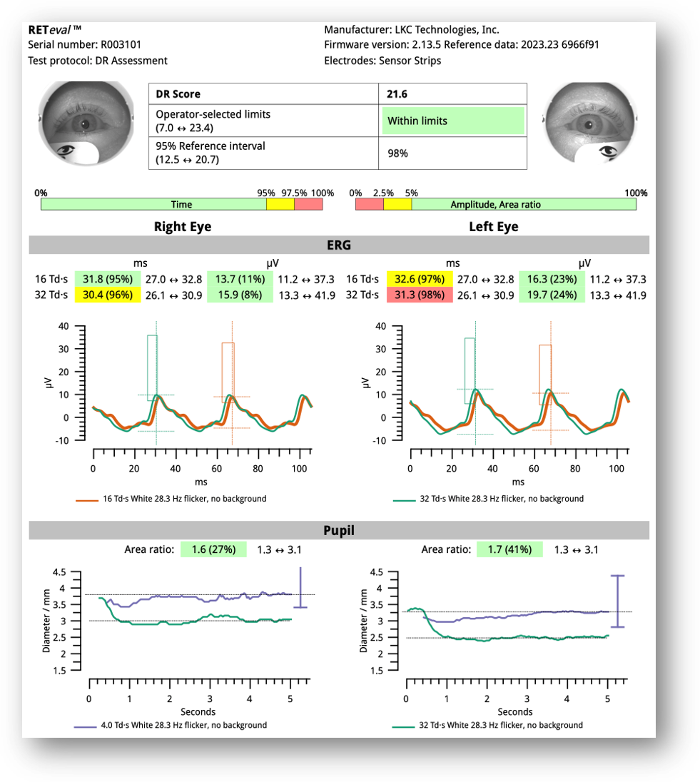Viewport: 700px width, 782px height.
Task: Click the 'Left Eye' column heading
Action: (493, 227)
